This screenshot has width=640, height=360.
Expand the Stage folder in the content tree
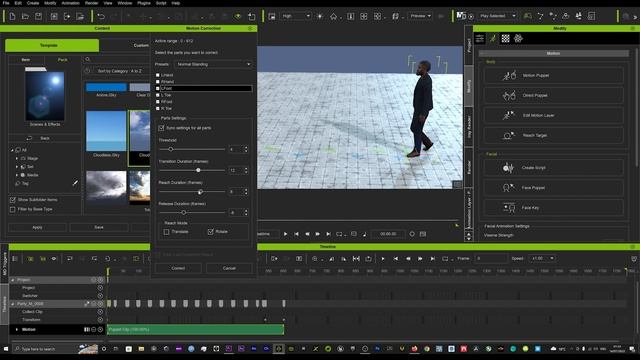tap(17, 158)
